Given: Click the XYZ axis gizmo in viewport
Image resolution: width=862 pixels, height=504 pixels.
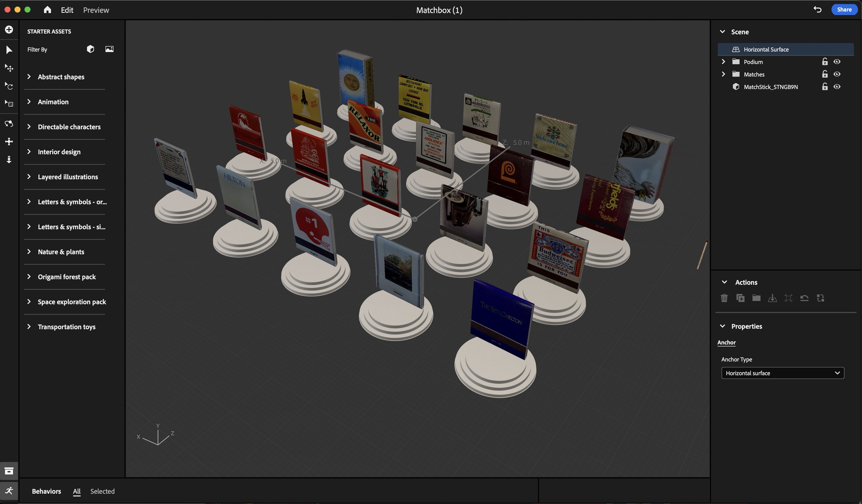Looking at the screenshot, I should [156, 435].
